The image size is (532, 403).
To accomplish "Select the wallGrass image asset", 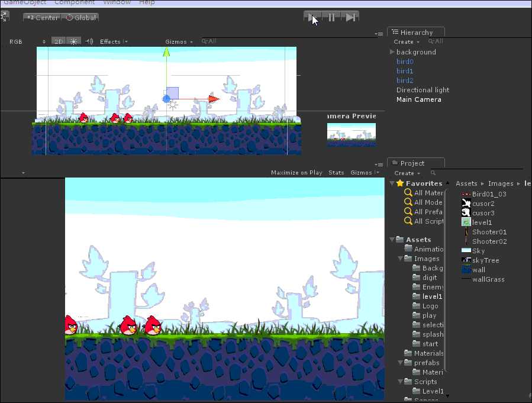I will coord(483,279).
